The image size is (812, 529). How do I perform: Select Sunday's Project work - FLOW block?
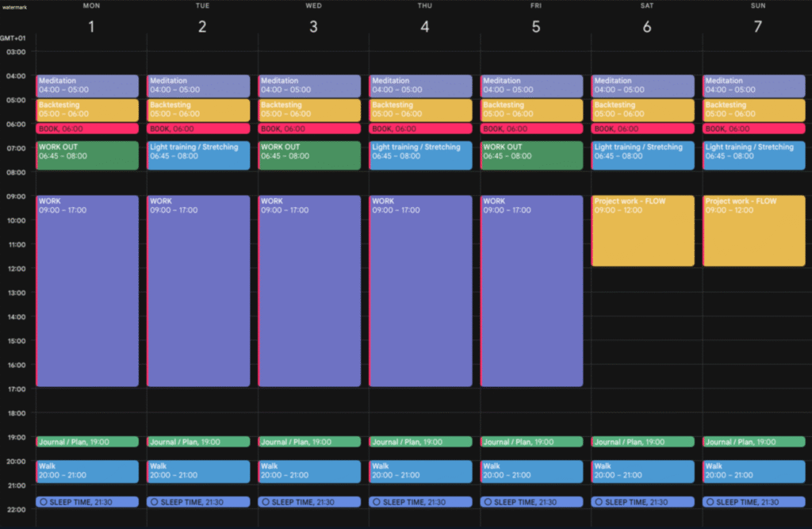(753, 230)
